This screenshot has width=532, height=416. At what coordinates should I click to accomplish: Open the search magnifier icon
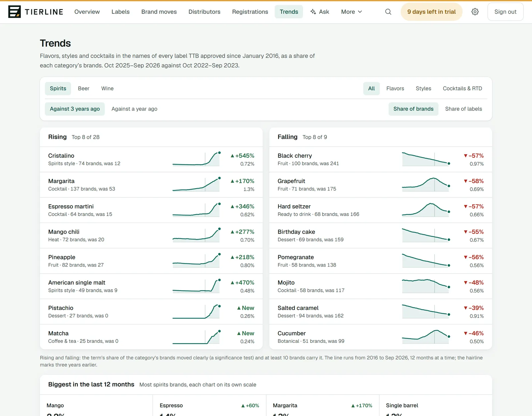(x=388, y=12)
